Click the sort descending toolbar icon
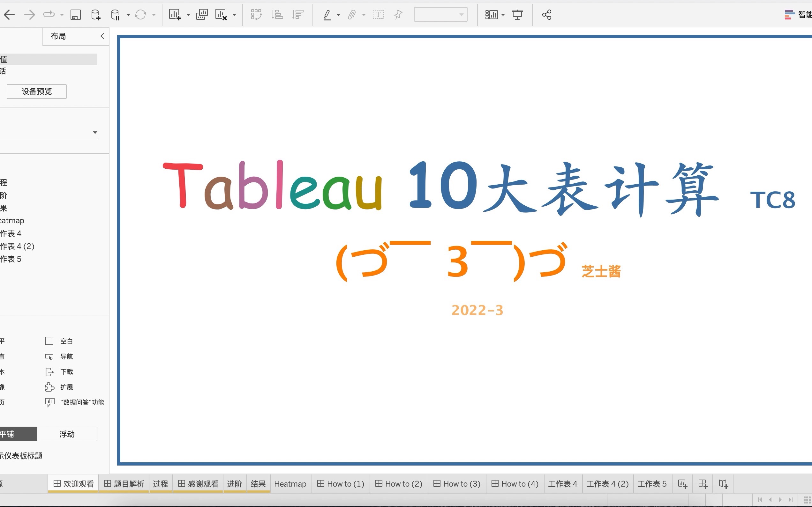The height and width of the screenshot is (507, 812). (x=297, y=14)
